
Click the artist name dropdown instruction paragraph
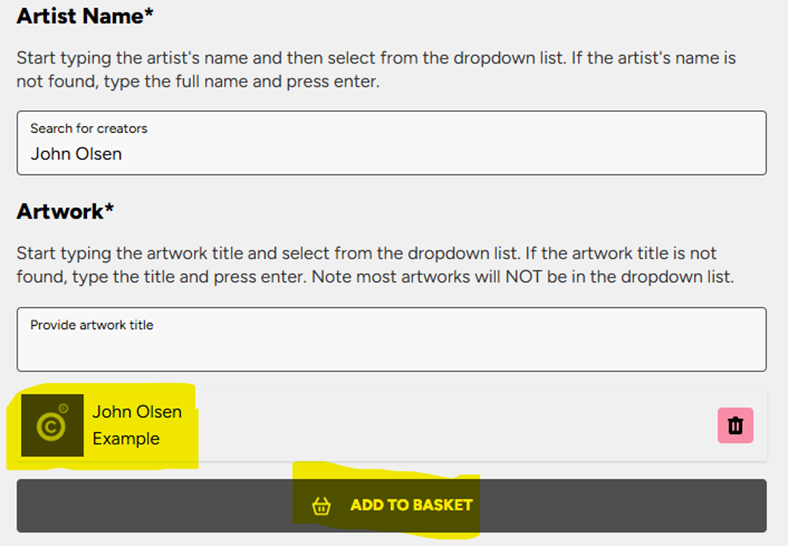coord(376,69)
